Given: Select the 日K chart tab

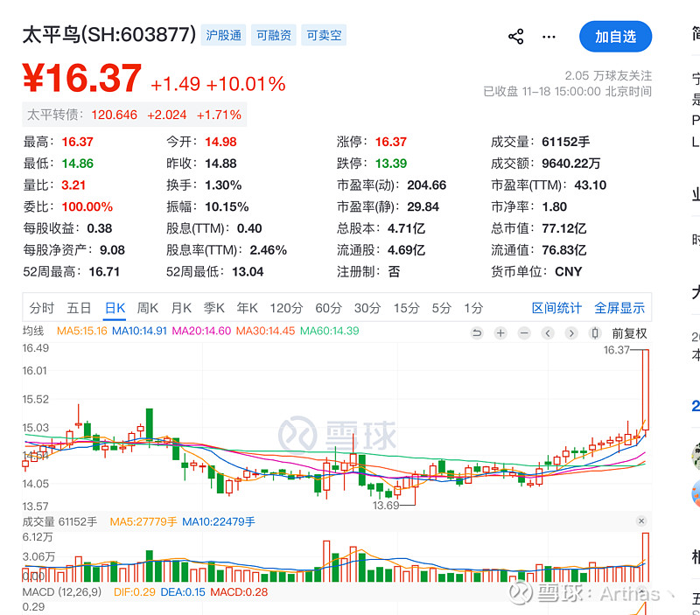Looking at the screenshot, I should [115, 308].
